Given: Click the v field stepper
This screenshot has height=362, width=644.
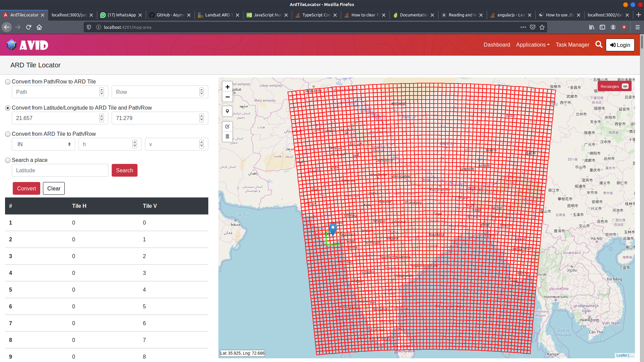Looking at the screenshot, I should click(202, 144).
